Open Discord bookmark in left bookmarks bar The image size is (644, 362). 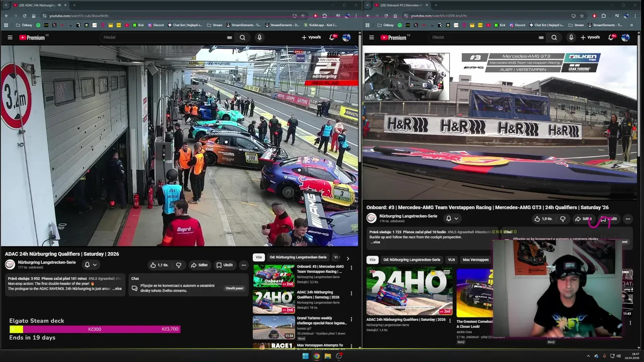tap(155, 25)
